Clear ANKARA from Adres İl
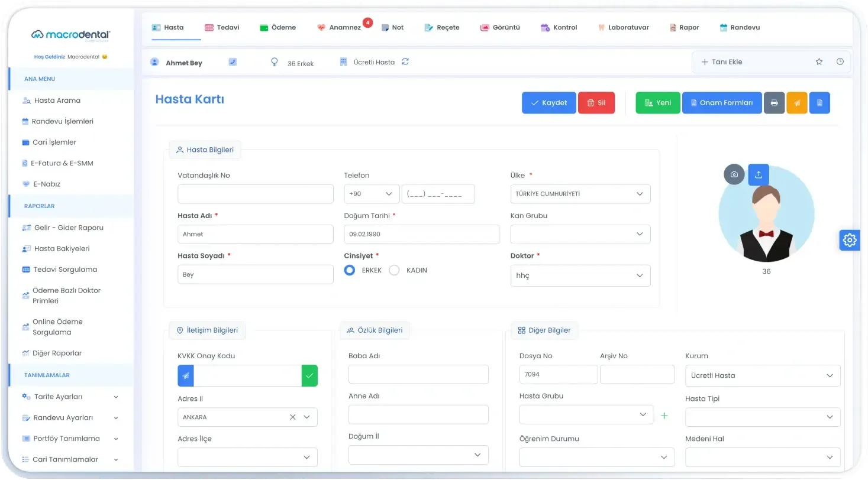The height and width of the screenshot is (480, 868). coord(293,417)
